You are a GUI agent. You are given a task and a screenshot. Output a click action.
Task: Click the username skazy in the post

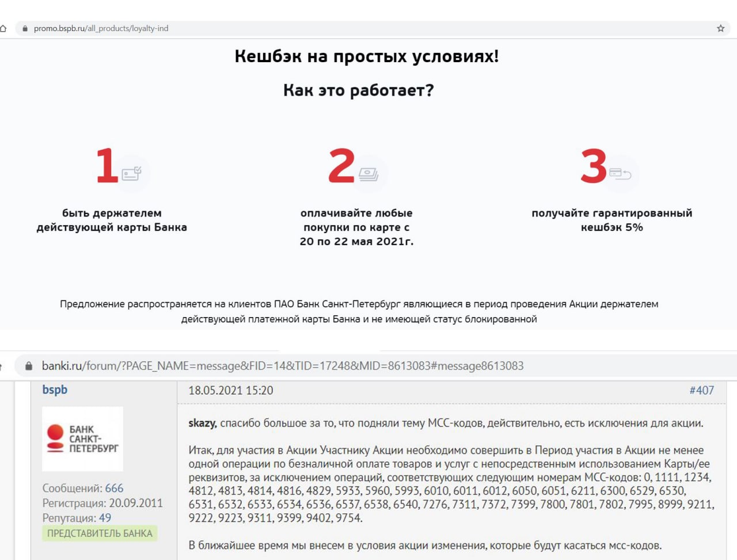pyautogui.click(x=202, y=424)
